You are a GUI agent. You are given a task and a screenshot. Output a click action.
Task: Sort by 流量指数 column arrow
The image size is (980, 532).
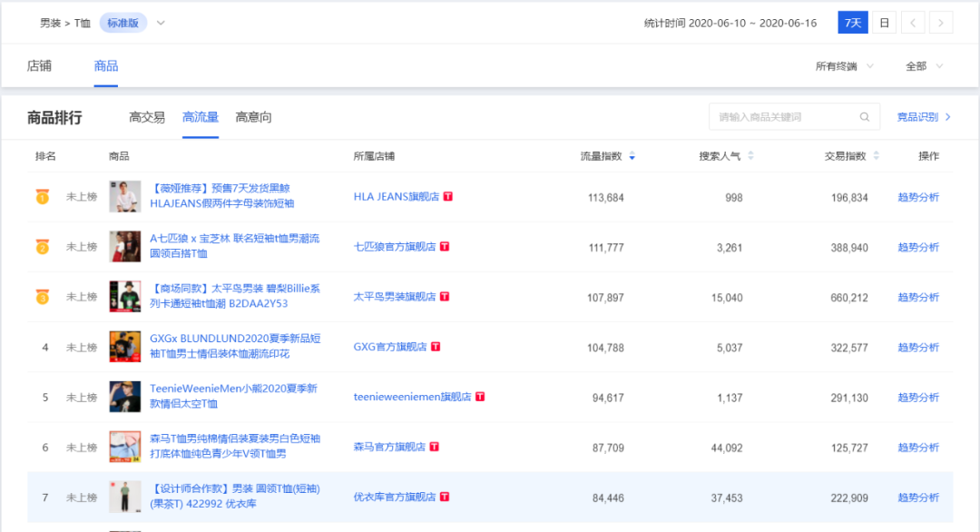[632, 157]
